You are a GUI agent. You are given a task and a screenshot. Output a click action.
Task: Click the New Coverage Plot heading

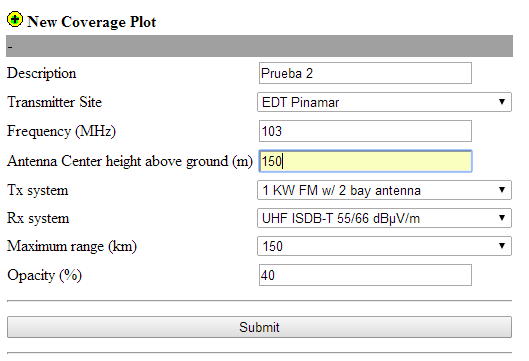pyautogui.click(x=91, y=22)
